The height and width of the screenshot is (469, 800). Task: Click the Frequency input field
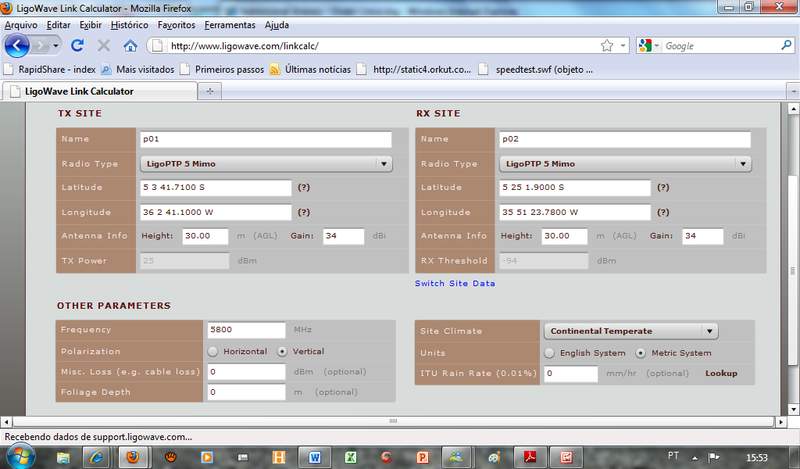tap(246, 330)
